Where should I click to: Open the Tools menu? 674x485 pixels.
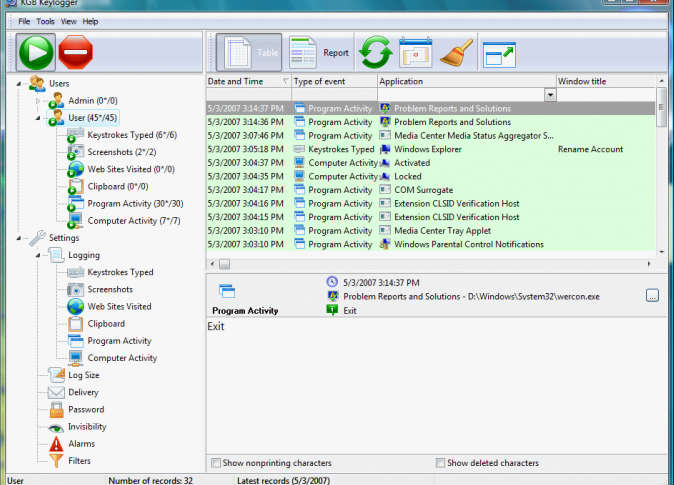pyautogui.click(x=46, y=21)
